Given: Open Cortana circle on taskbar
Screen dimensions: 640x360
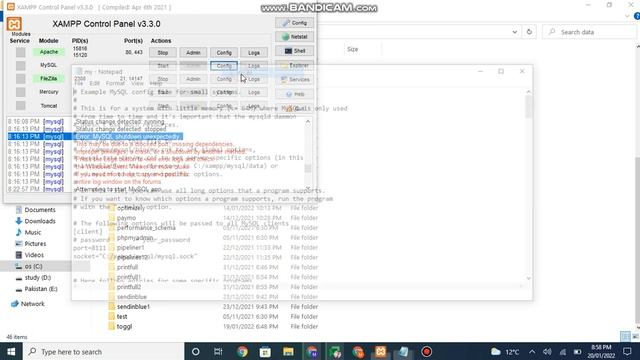Looking at the screenshot, I should 196,351.
